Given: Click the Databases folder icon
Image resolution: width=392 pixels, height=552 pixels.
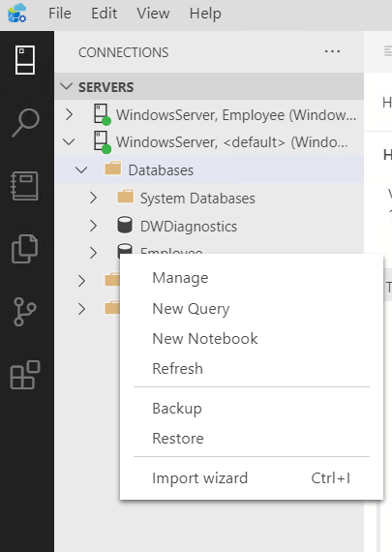Looking at the screenshot, I should [x=113, y=169].
